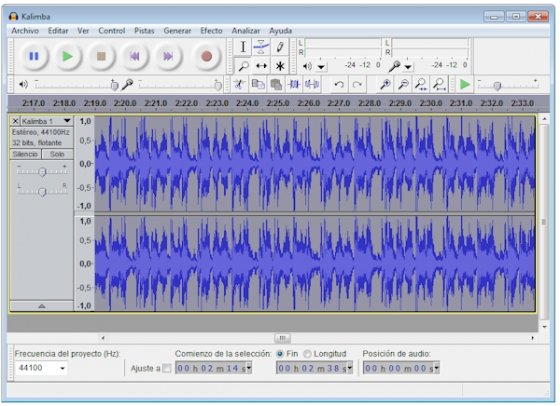Select the Selection (I-beam) tool
This screenshot has width=560, height=406.
pos(243,47)
